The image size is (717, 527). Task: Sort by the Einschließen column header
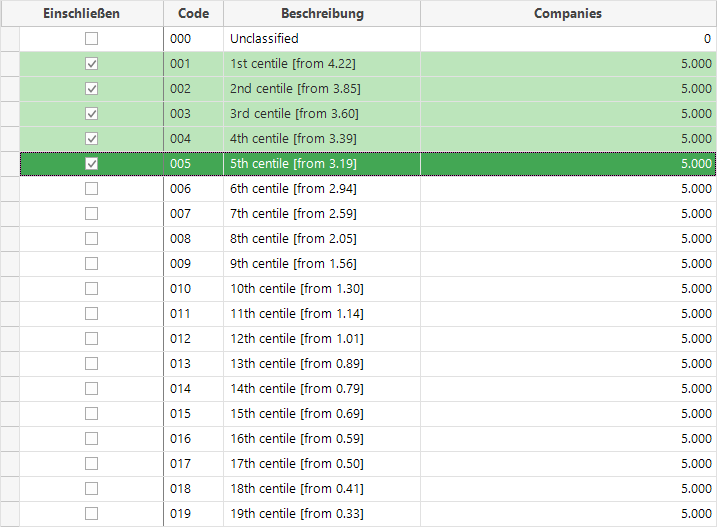coord(82,13)
